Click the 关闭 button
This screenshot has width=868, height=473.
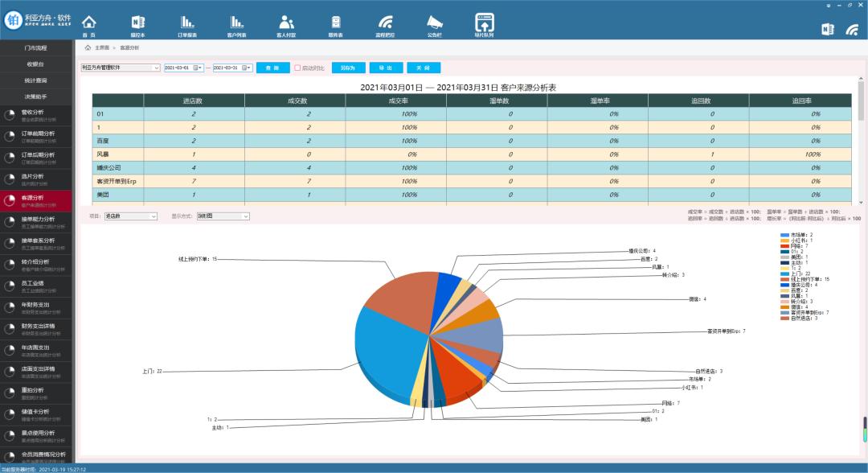point(424,68)
